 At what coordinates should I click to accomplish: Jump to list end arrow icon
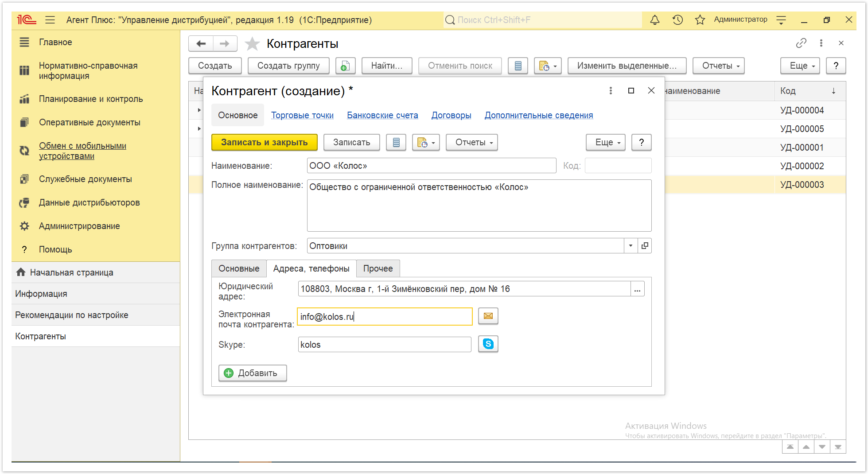[838, 447]
